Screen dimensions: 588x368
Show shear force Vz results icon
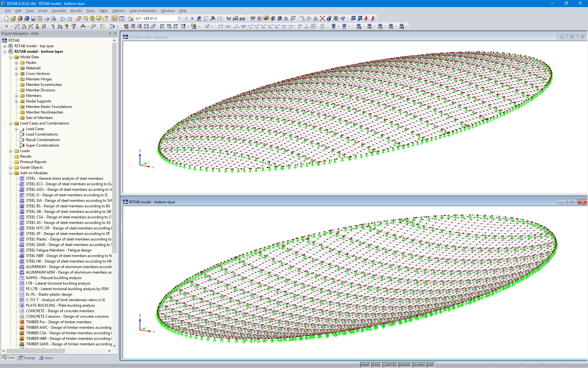pos(257,26)
